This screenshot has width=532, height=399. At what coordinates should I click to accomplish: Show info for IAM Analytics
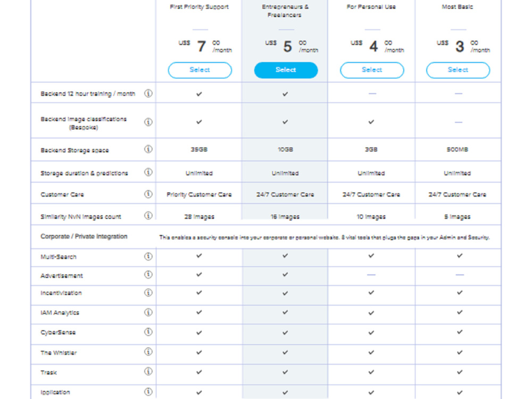coord(148,312)
